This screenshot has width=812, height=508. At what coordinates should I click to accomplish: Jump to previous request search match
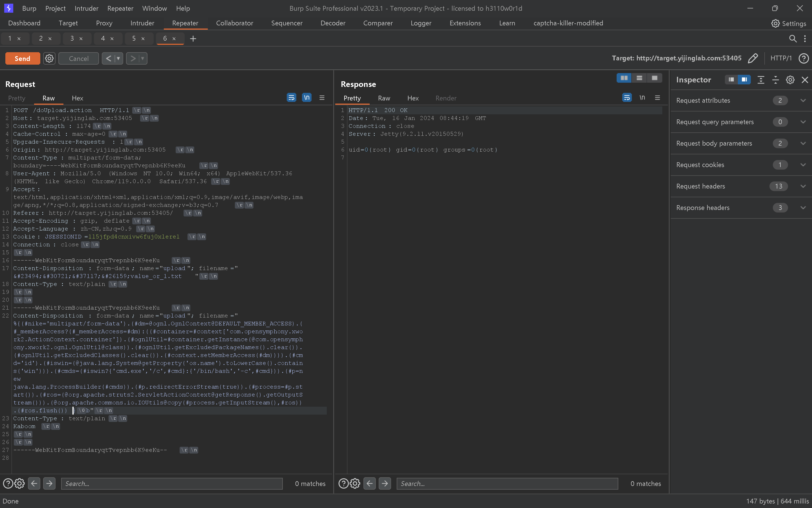[34, 483]
